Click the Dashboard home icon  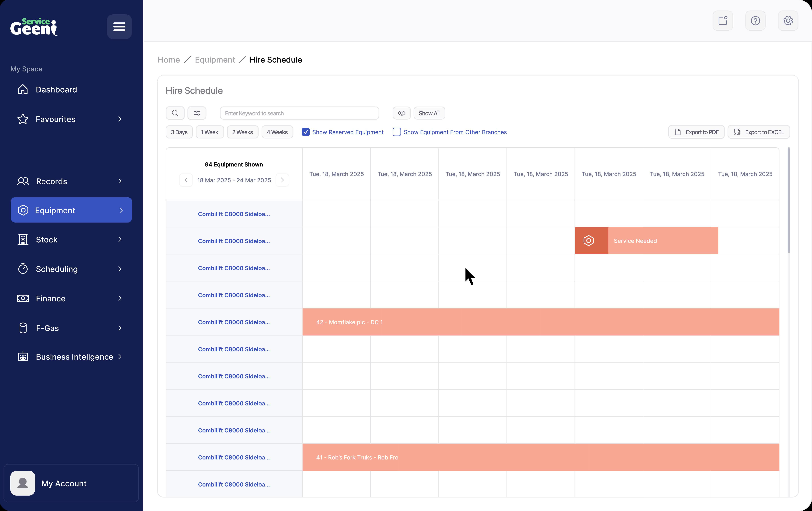coord(23,89)
